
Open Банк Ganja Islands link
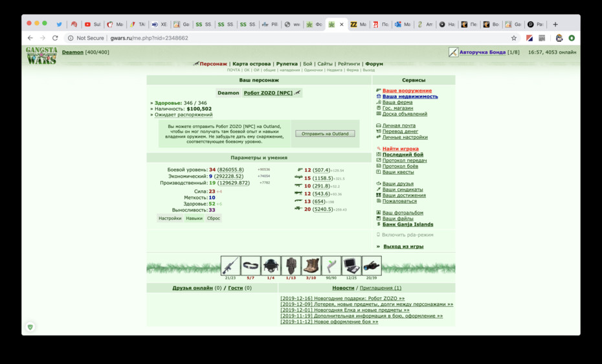coord(408,224)
